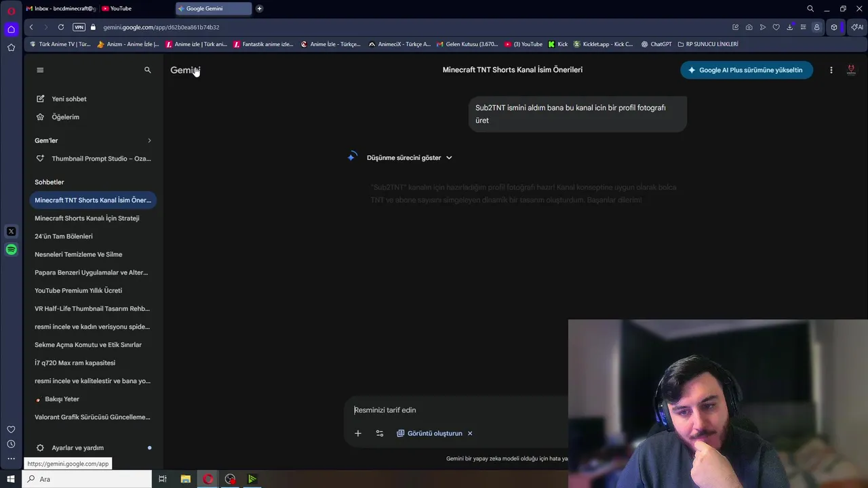The image size is (868, 488).
Task: Click the send/flow arrow icon in address bar
Action: (x=762, y=27)
